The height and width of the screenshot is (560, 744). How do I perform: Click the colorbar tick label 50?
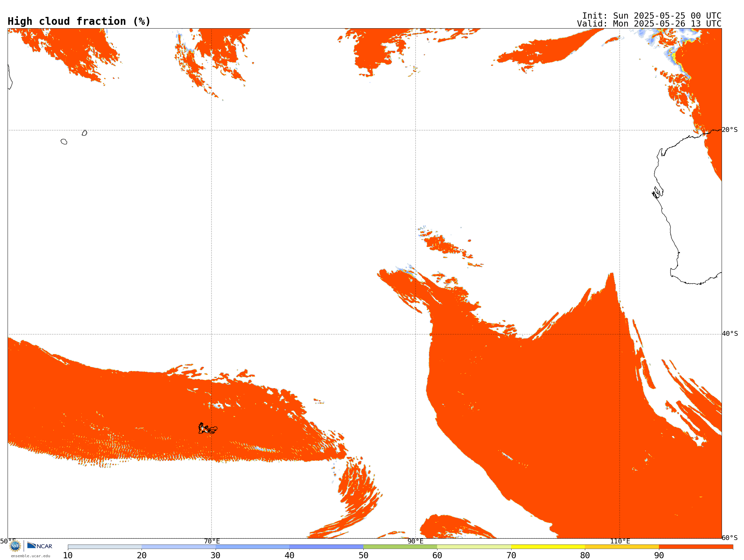click(363, 556)
